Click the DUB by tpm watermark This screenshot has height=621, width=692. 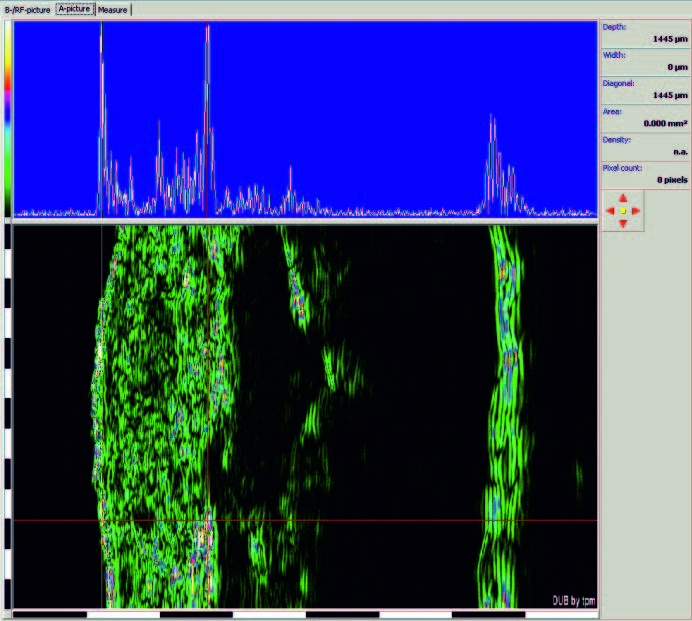tap(572, 600)
